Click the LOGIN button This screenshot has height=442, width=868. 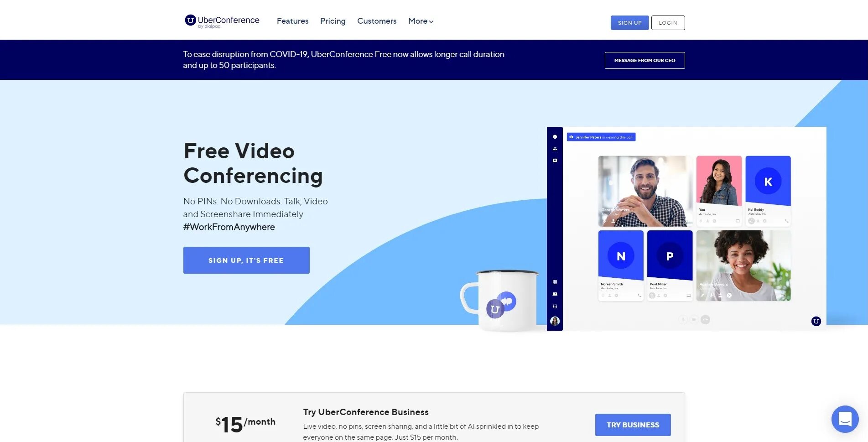point(668,23)
